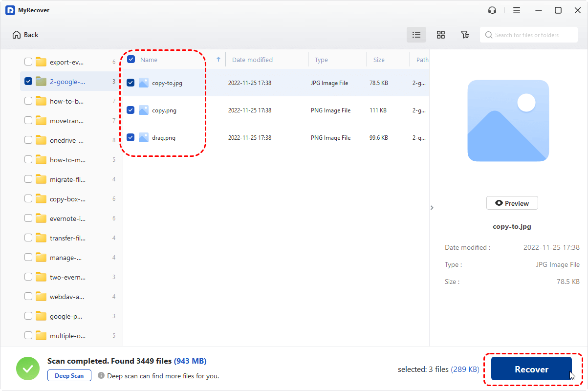This screenshot has width=588, height=391.
Task: Collapse the preview panel chevron
Action: [432, 207]
